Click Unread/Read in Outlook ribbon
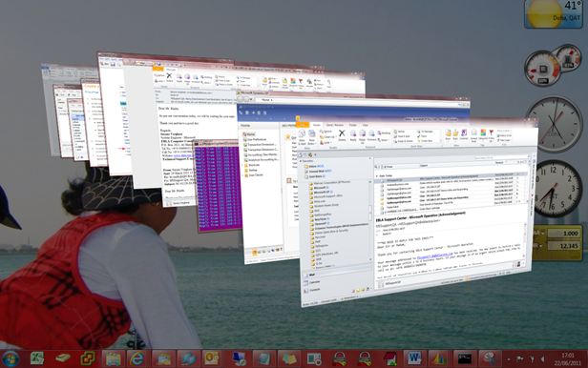Image resolution: width=588 pixels, height=368 pixels. pyautogui.click(x=474, y=135)
